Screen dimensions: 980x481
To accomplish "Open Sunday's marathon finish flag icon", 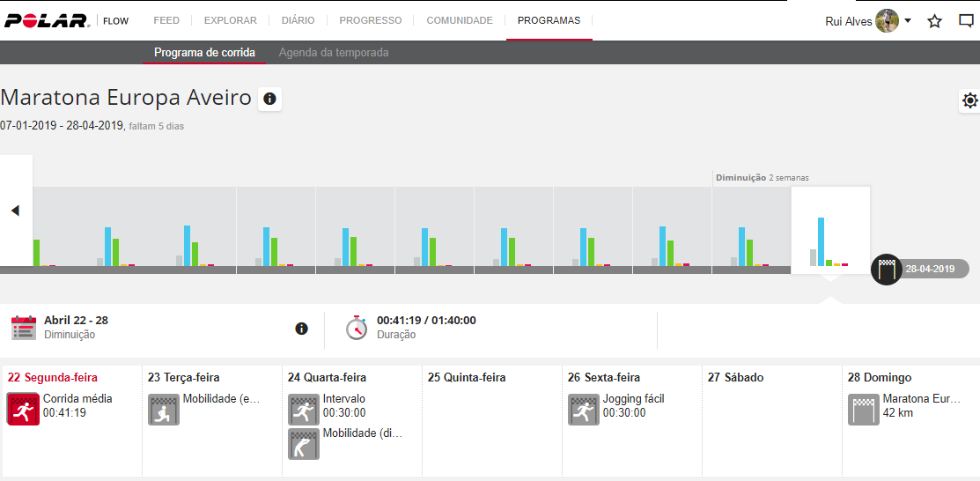I will coord(864,409).
